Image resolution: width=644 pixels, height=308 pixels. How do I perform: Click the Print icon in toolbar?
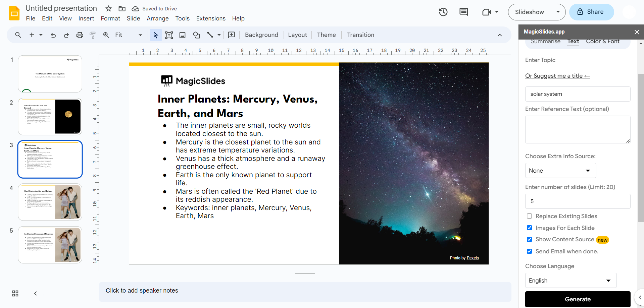80,35
